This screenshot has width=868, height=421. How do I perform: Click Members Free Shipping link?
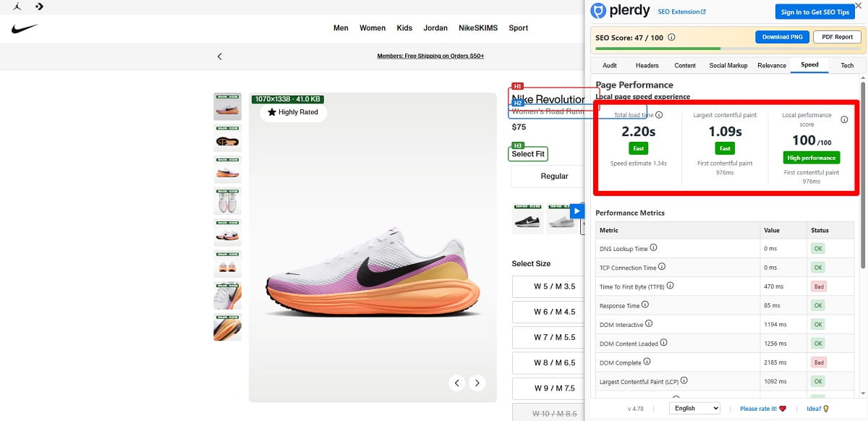tap(430, 56)
